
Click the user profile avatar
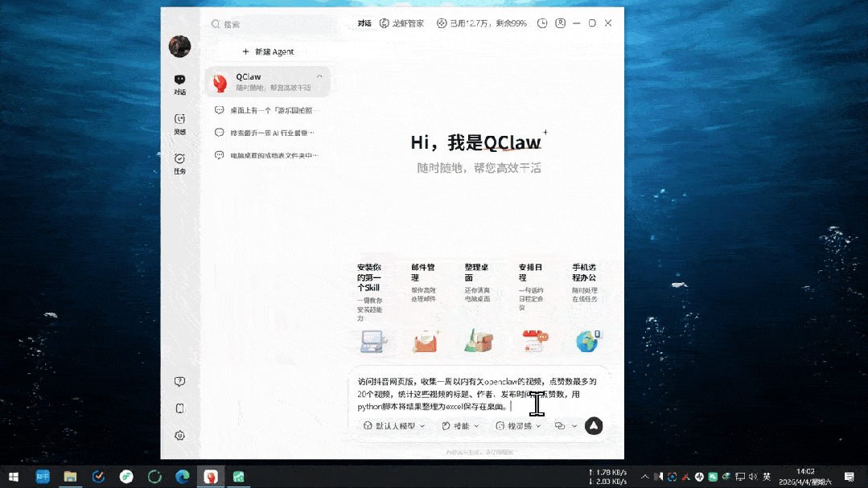179,47
